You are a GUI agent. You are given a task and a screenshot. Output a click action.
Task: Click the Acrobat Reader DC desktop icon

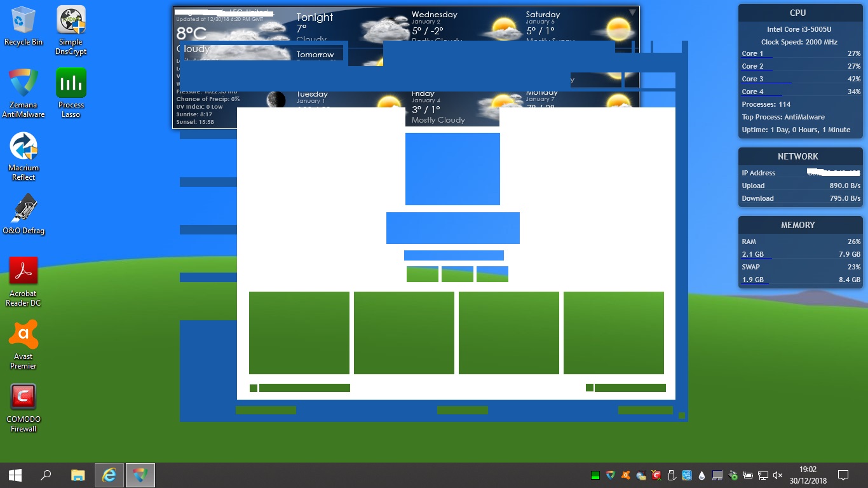pos(24,282)
